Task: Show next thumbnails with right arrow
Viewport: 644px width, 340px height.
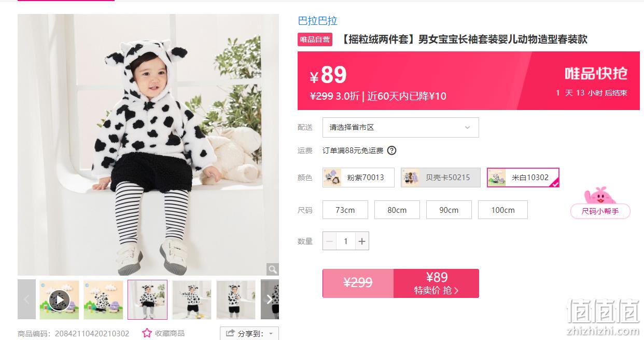Action: [x=270, y=299]
